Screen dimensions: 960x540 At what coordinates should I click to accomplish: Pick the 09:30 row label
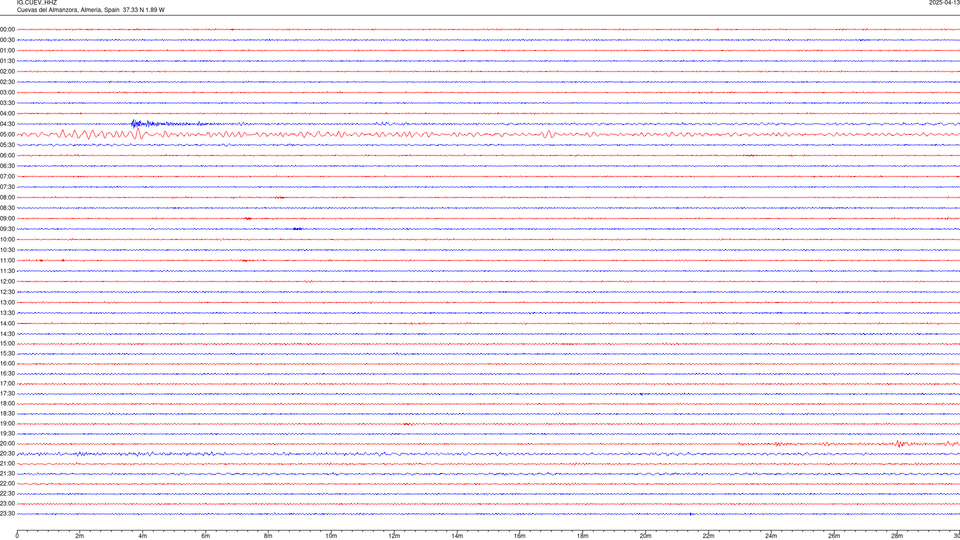point(7,229)
